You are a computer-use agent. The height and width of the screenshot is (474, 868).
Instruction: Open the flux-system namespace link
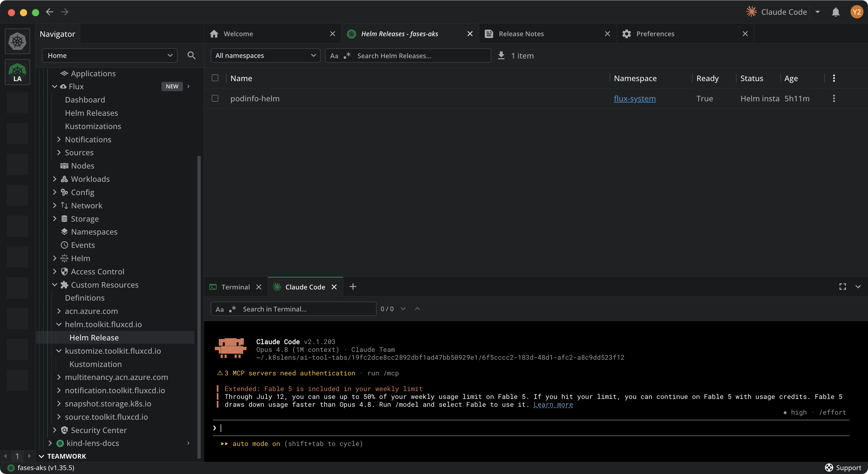(635, 98)
